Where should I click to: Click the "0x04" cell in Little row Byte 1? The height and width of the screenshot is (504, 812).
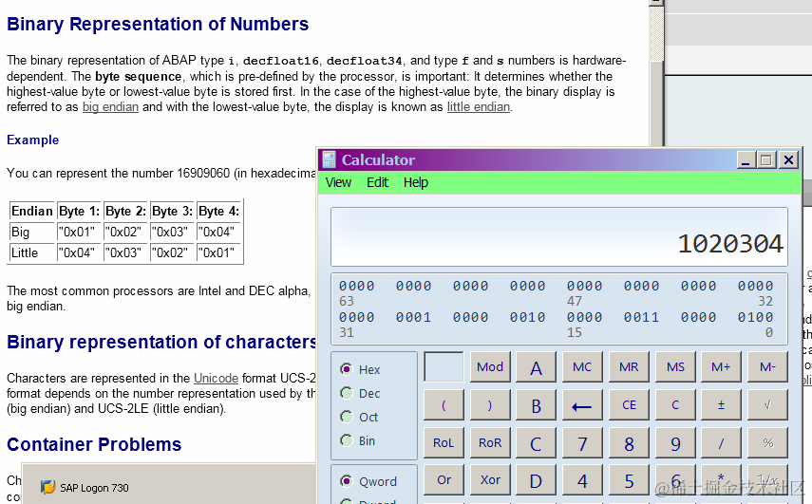pyautogui.click(x=79, y=252)
